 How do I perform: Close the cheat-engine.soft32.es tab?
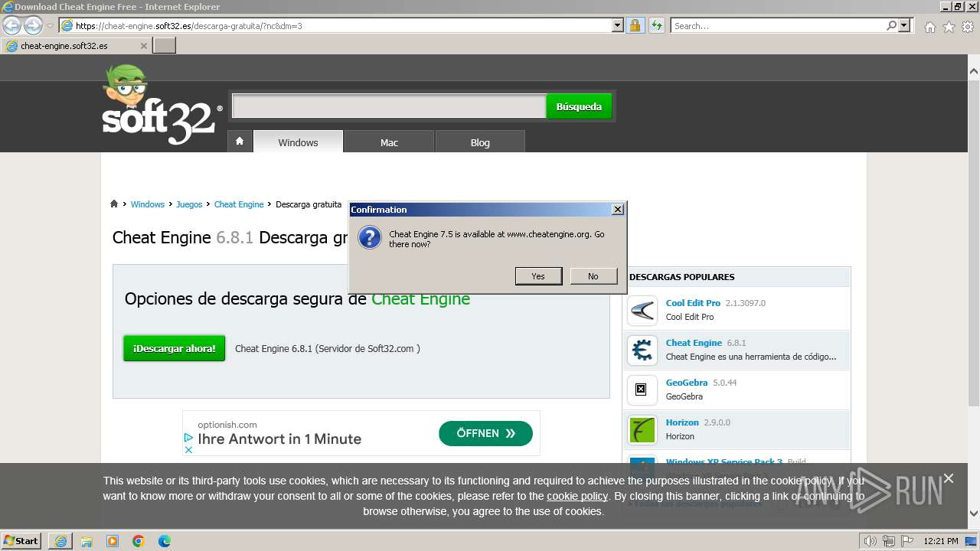[x=143, y=46]
